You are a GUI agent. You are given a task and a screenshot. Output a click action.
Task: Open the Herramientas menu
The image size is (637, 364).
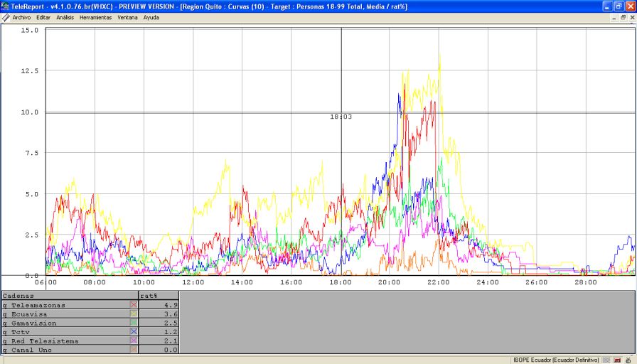pos(95,18)
